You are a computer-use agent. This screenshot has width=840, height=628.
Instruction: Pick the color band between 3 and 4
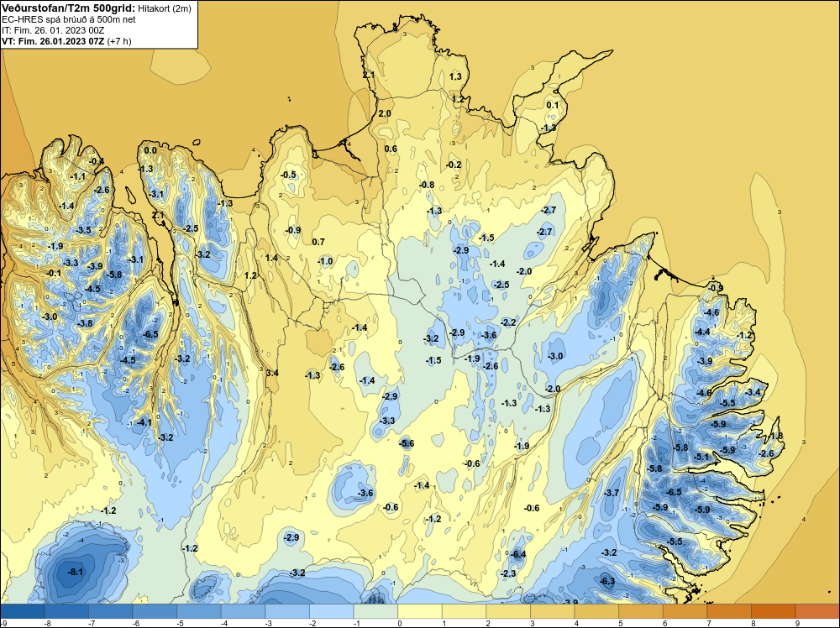coord(553,611)
